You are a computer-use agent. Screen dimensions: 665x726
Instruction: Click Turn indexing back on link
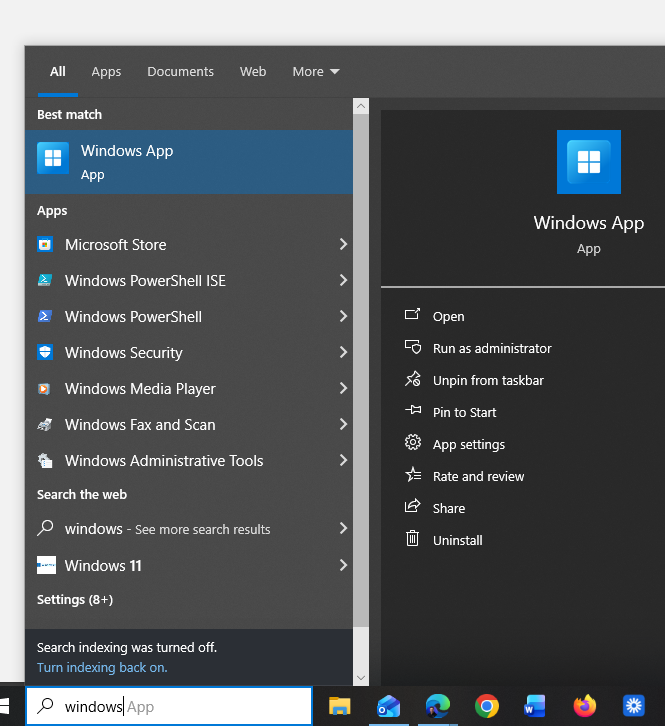(x=102, y=667)
